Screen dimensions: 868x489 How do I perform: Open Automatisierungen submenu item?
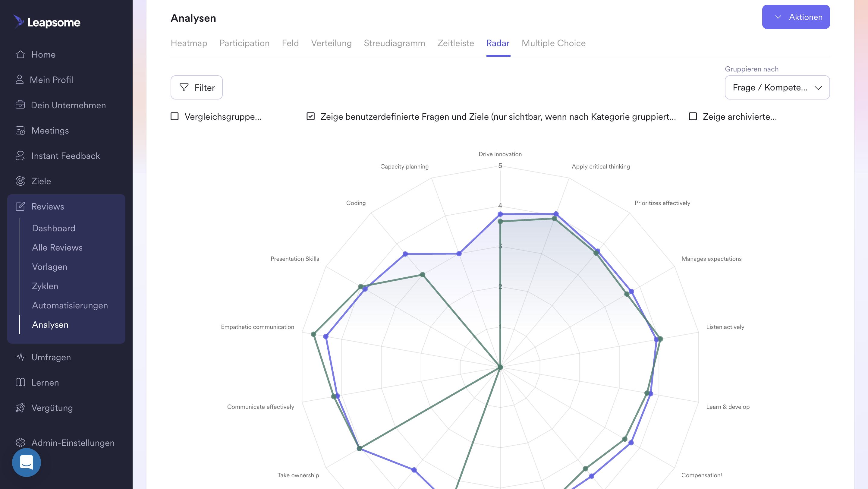(x=70, y=305)
